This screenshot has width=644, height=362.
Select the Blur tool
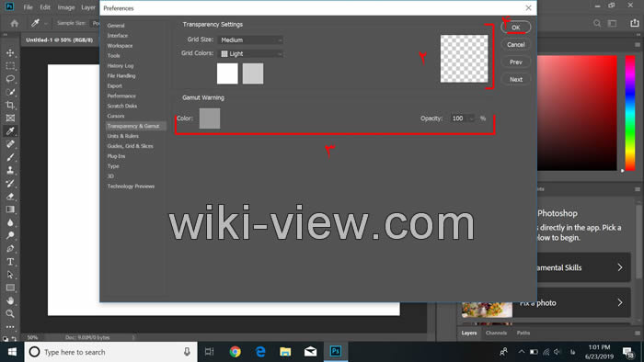point(10,222)
